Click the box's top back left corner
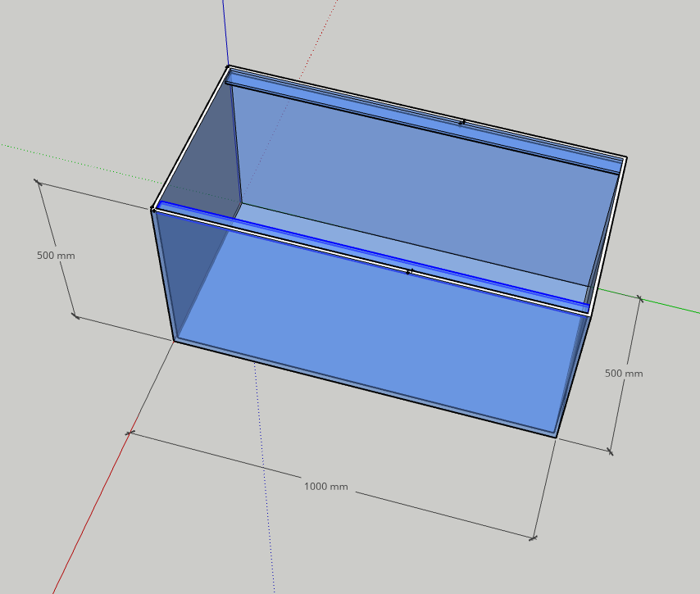The height and width of the screenshot is (594, 700). 228,66
